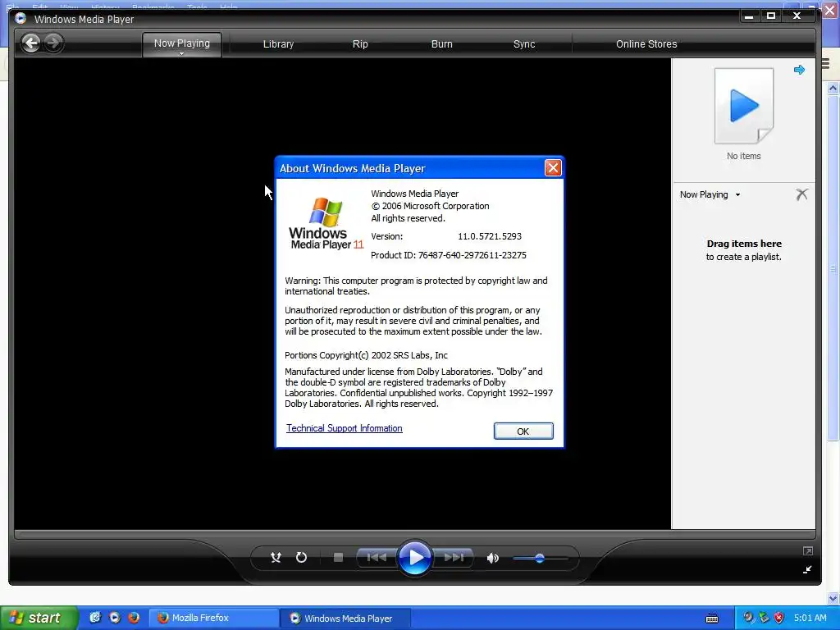This screenshot has height=630, width=840.
Task: Toggle repeat mode
Action: 301,558
